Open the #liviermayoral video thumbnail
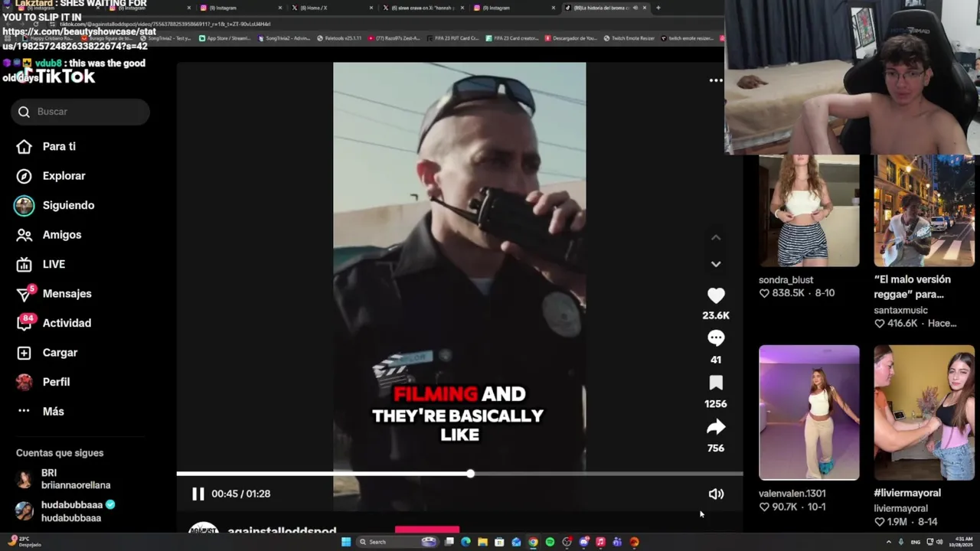The width and height of the screenshot is (980, 551). [924, 412]
